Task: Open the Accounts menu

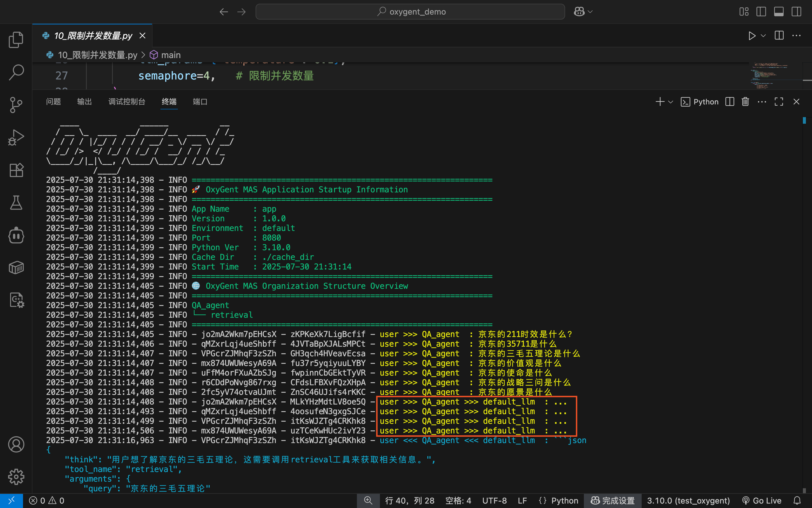Action: (x=16, y=444)
